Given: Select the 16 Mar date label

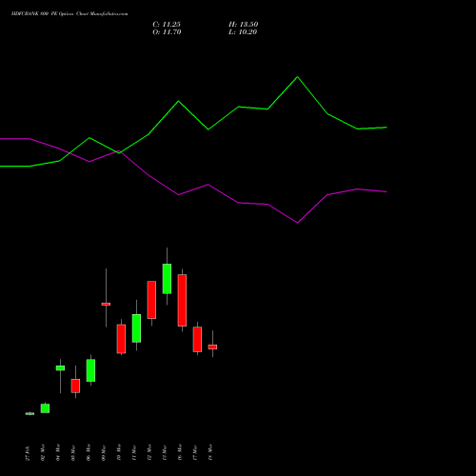Looking at the screenshot, I should [x=180, y=452].
